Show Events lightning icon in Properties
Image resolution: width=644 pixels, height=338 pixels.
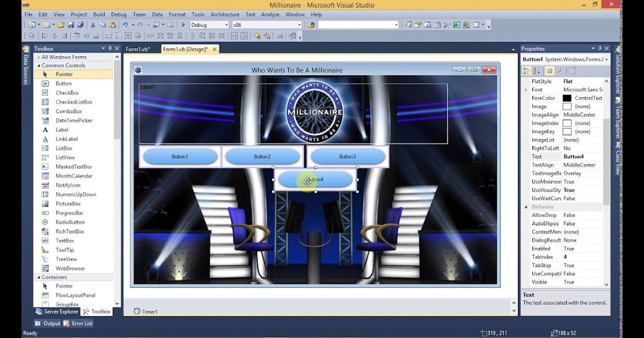tap(559, 70)
